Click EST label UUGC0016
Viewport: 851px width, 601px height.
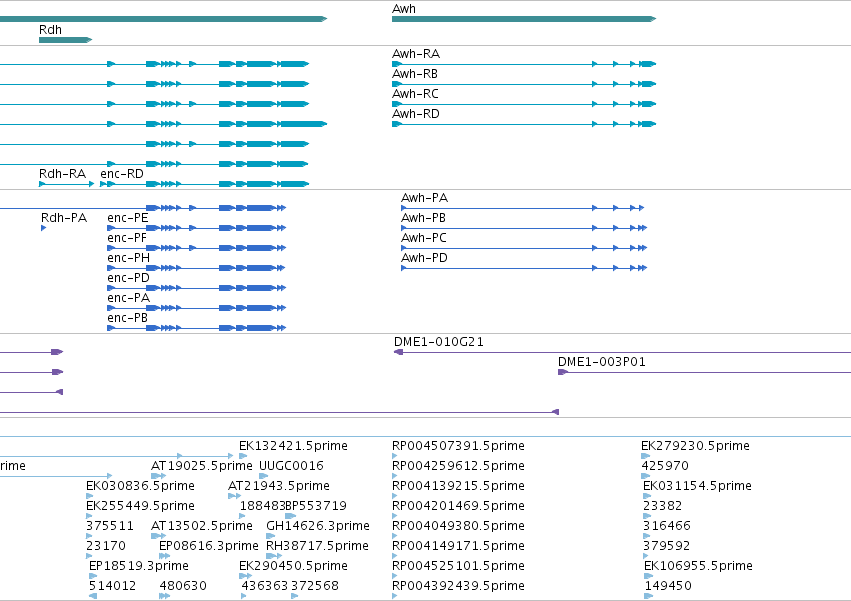point(291,466)
